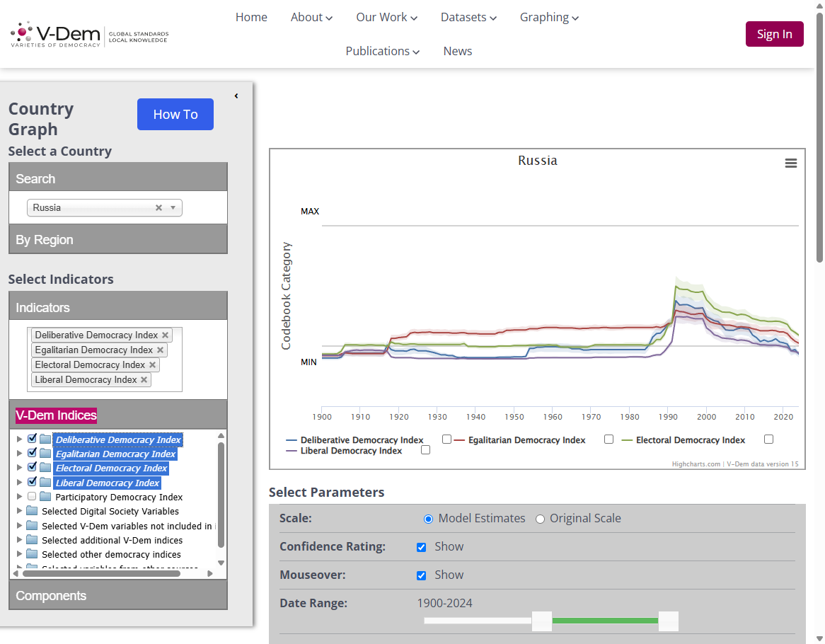Toggle Mouseover Show checkbox

(422, 575)
